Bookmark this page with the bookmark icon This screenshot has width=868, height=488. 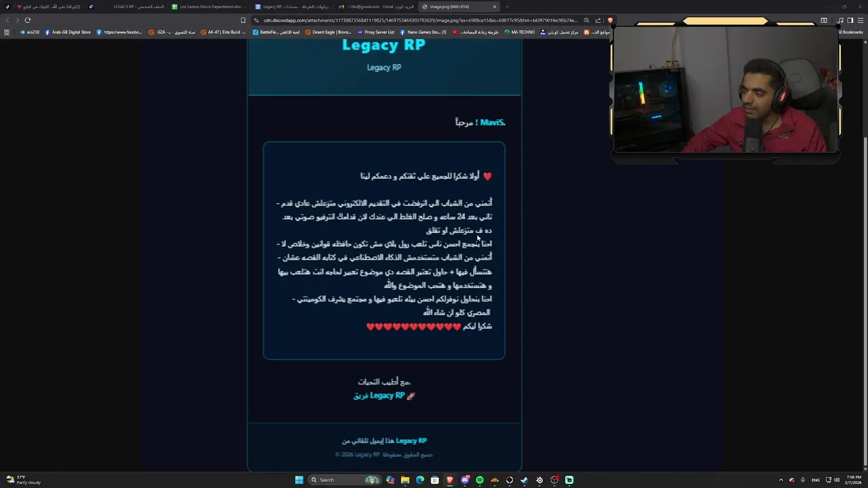point(243,20)
